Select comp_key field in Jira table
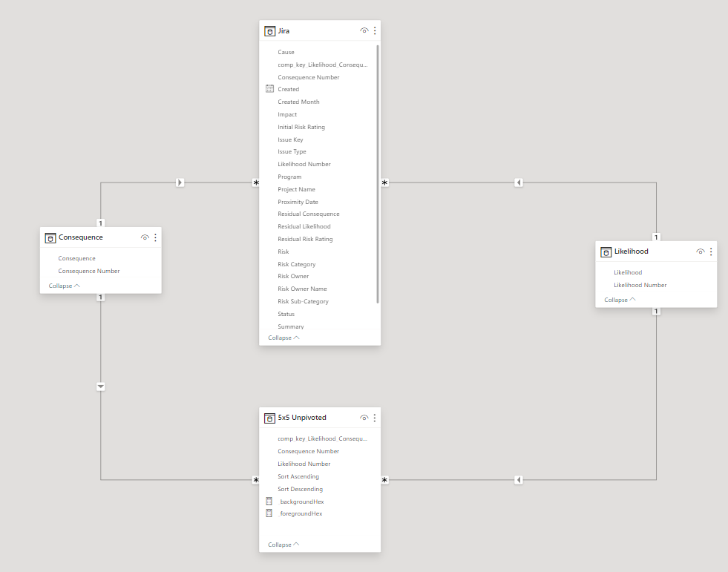 point(322,65)
